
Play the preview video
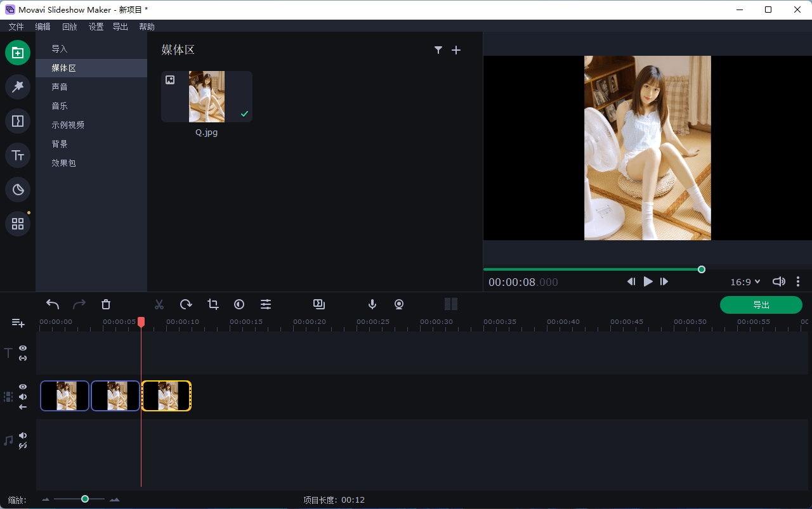tap(648, 281)
